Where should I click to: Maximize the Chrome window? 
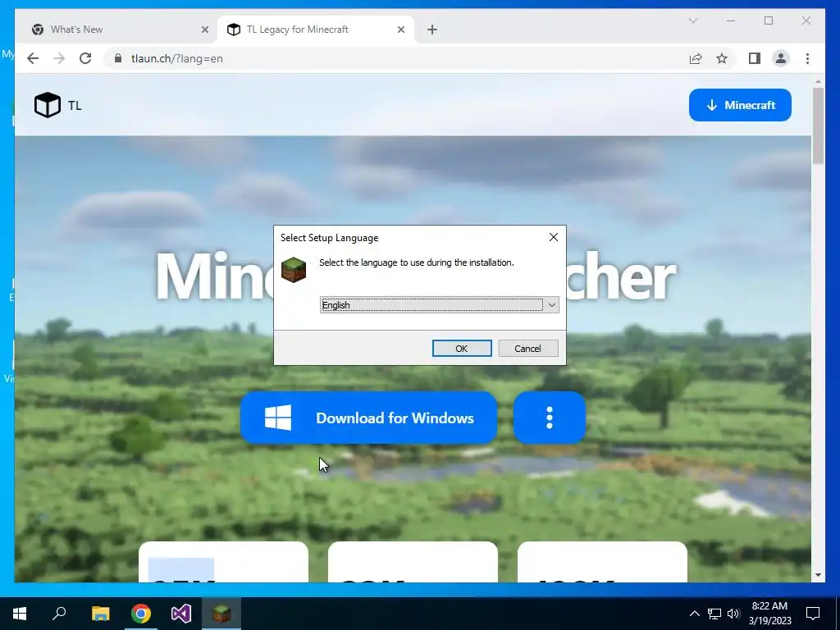[769, 21]
